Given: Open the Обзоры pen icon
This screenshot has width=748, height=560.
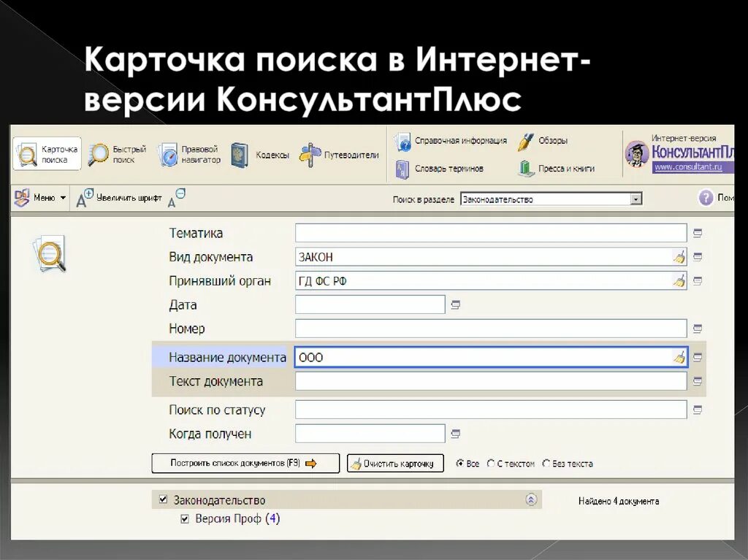Looking at the screenshot, I should 525,142.
